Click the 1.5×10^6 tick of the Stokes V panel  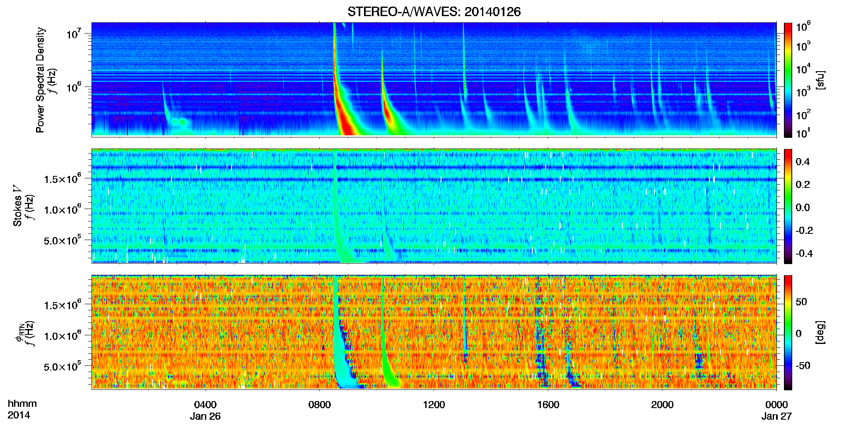pos(62,179)
